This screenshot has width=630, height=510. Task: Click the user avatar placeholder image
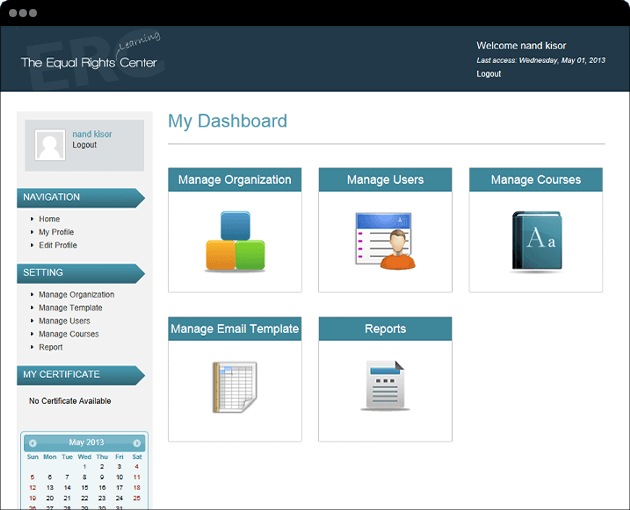[50, 145]
